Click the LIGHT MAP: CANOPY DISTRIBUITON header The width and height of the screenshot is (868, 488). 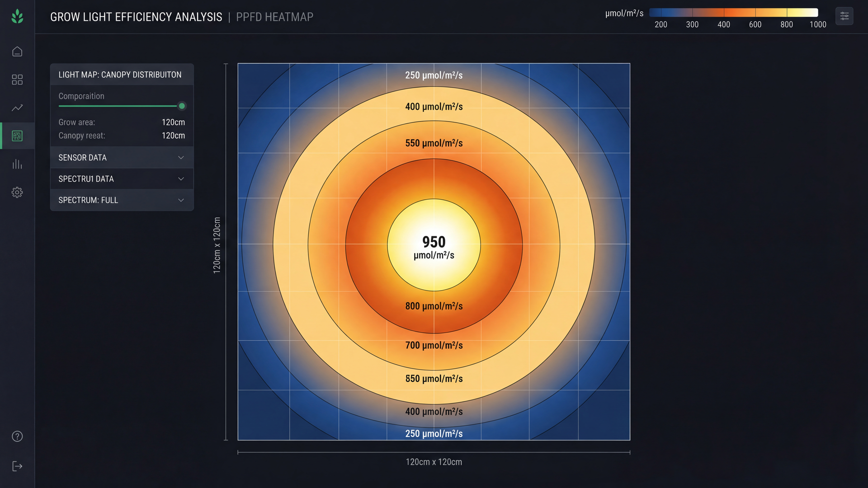120,75
